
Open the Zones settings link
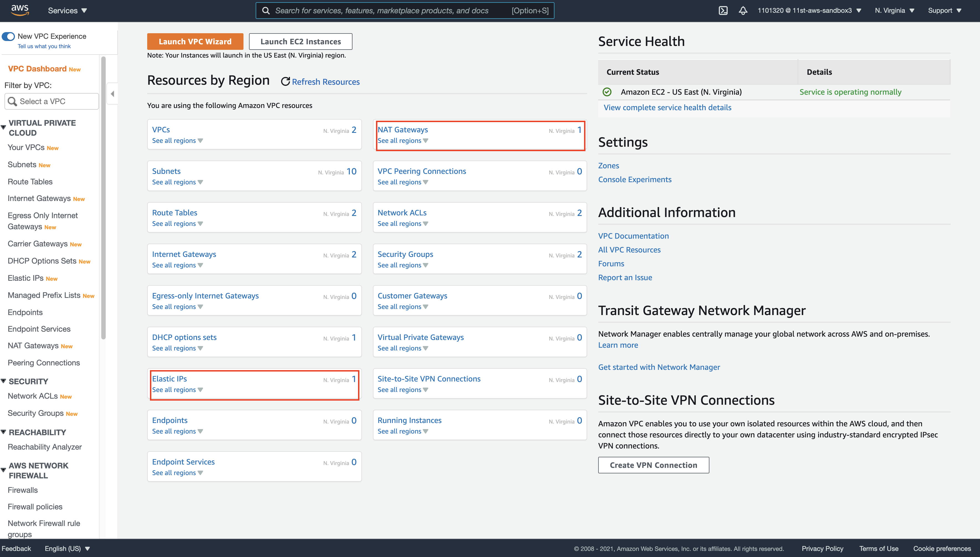coord(608,166)
